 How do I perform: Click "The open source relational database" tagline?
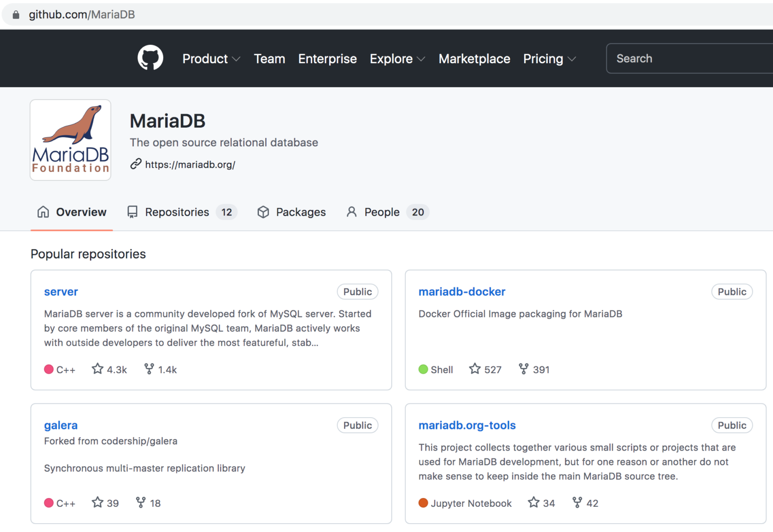pyautogui.click(x=224, y=142)
